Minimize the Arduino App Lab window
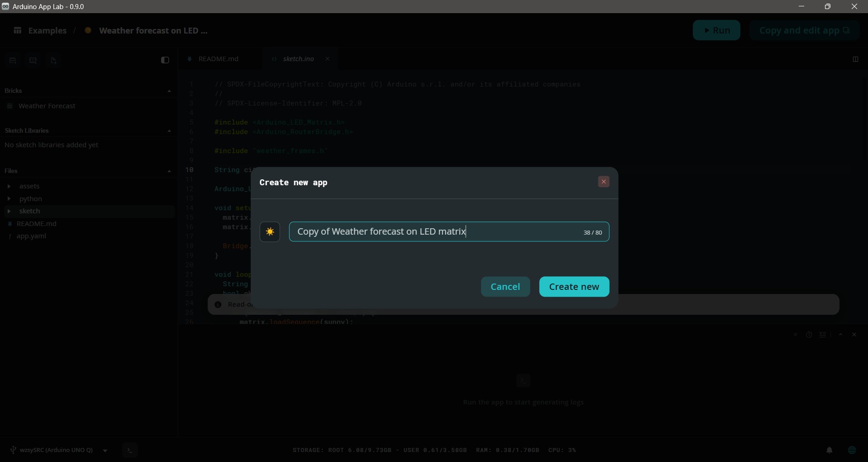The image size is (868, 462). point(801,6)
